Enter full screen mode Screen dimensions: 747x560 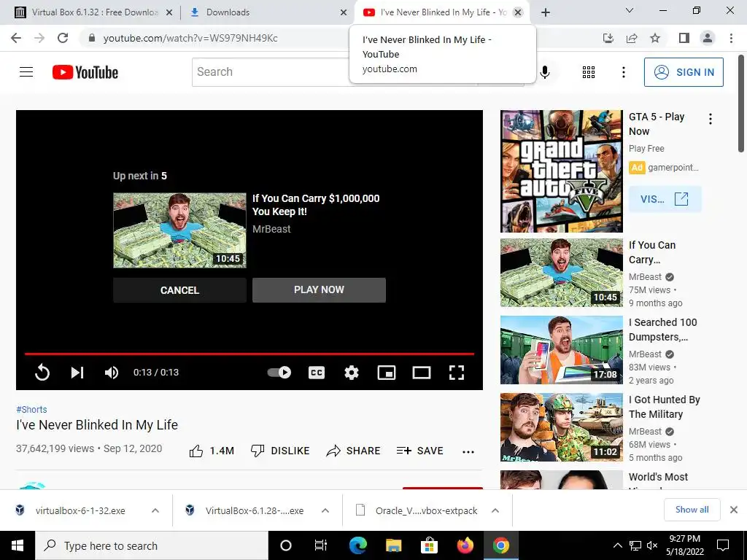(x=457, y=373)
